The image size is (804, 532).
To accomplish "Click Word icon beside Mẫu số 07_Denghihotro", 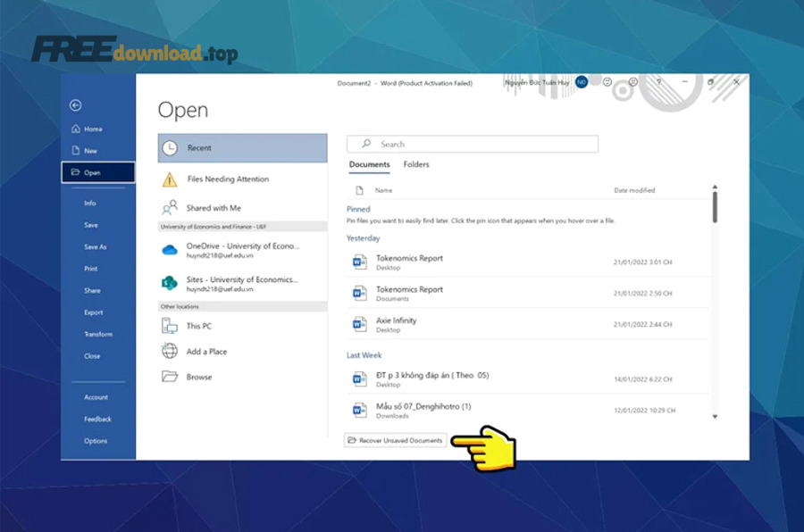I will (359, 410).
